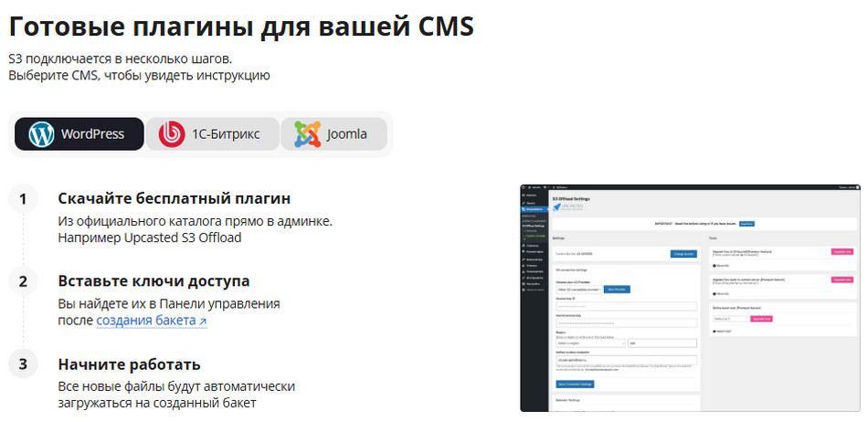Click the step title "Скачайте бесплатный плагин"
Screen dimensions: 868x422
click(175, 198)
